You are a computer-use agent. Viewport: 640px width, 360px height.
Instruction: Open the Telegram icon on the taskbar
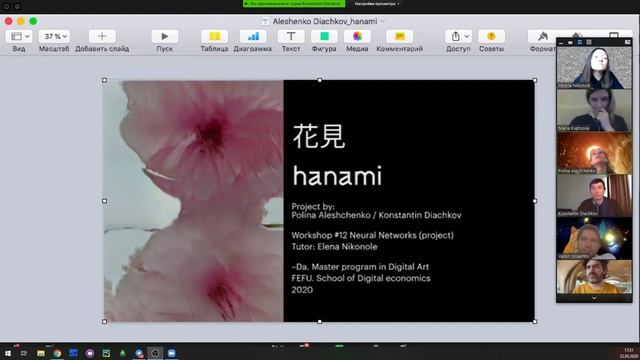click(x=139, y=353)
